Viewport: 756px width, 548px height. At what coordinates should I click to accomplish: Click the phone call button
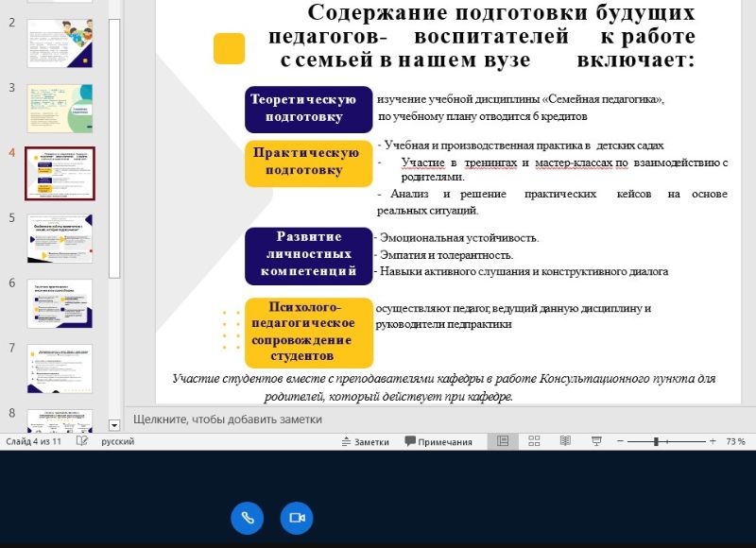[247, 518]
